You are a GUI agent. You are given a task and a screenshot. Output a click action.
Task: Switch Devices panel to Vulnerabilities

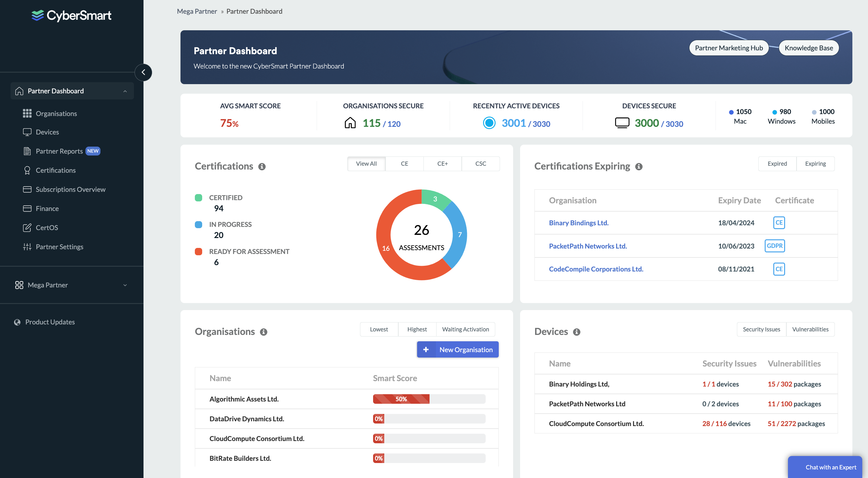click(x=810, y=329)
